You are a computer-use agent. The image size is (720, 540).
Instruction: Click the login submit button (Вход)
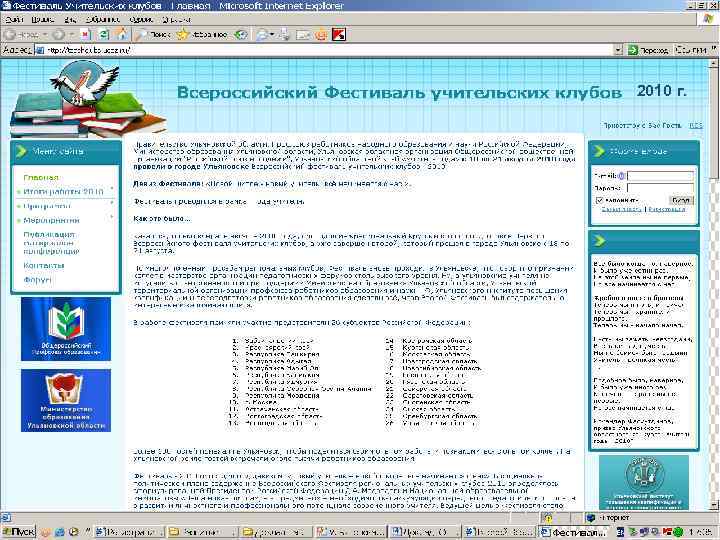click(681, 200)
